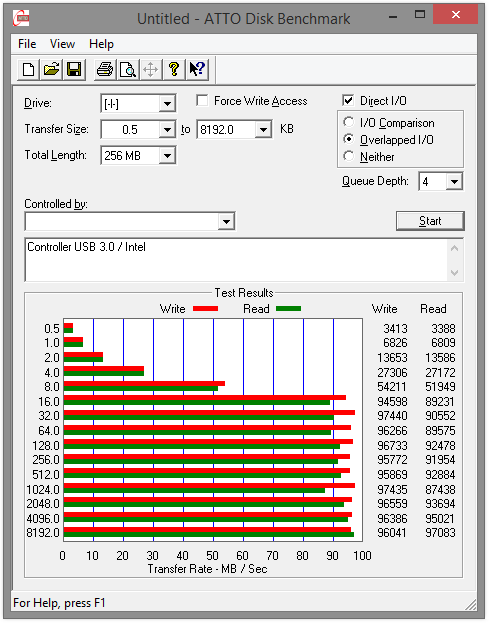The width and height of the screenshot is (490, 623).
Task: Open the minimum Transfer Size 0.5 dropdown
Action: (167, 130)
